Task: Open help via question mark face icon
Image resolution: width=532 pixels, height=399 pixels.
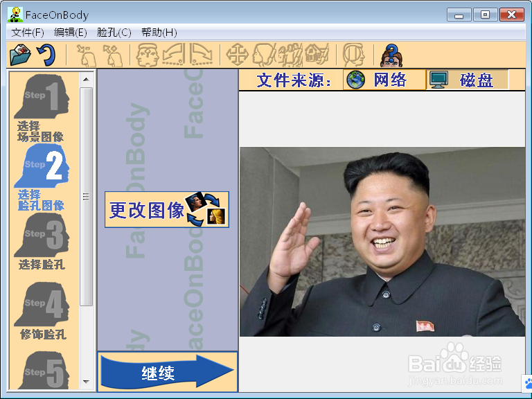Action: click(391, 55)
